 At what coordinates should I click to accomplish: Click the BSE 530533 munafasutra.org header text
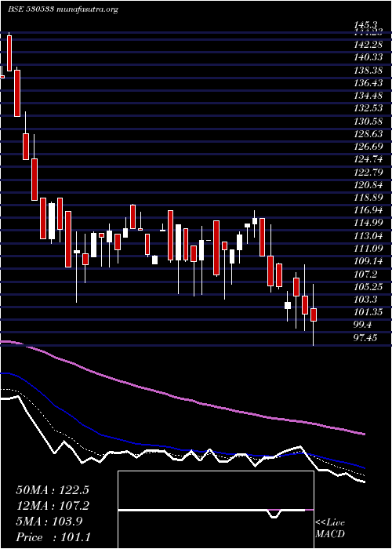coord(63,9)
